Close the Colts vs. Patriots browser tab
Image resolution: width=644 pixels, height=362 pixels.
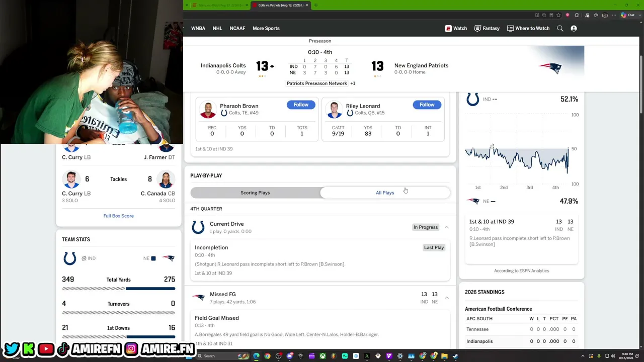[x=306, y=5]
